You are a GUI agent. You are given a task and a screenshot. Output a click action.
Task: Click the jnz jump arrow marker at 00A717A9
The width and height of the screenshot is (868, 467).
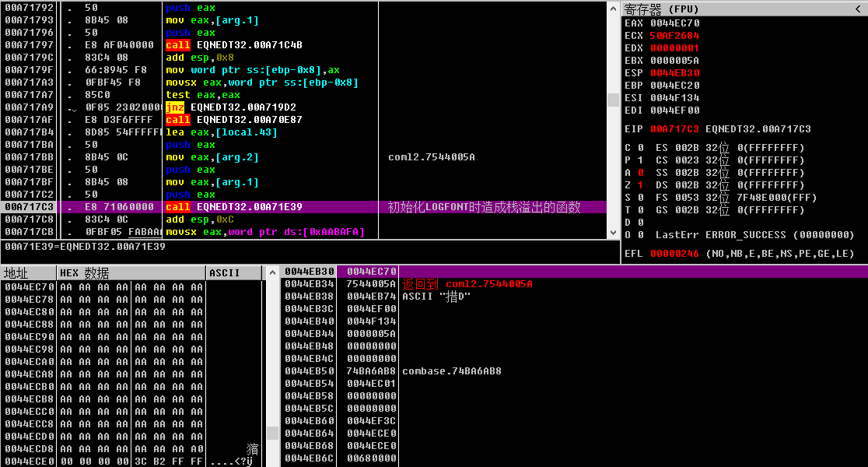[71, 108]
